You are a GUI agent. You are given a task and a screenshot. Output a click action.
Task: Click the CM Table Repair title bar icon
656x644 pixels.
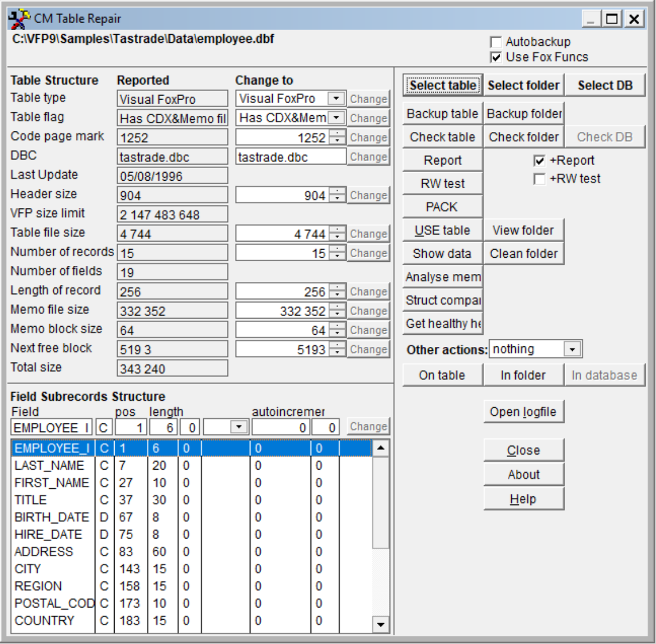19,19
